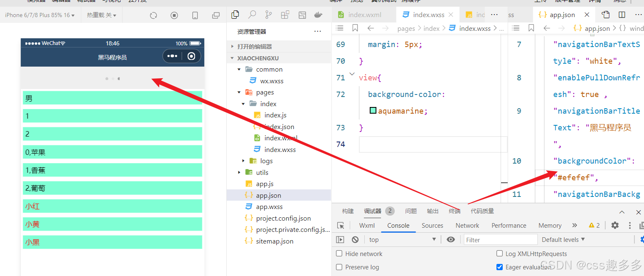Image resolution: width=644 pixels, height=276 pixels.
Task: Click the refresh/compile icon in simulator toolbar
Action: point(153,15)
